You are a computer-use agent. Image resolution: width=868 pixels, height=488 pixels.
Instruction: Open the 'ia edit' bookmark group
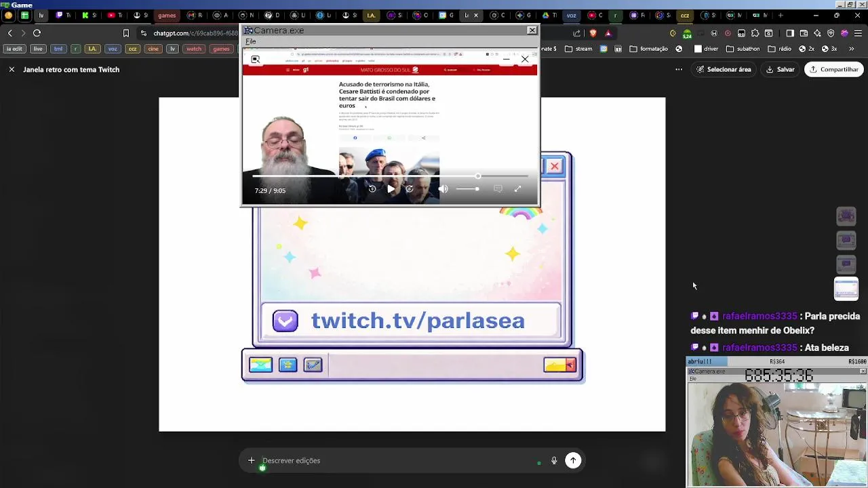tap(14, 49)
